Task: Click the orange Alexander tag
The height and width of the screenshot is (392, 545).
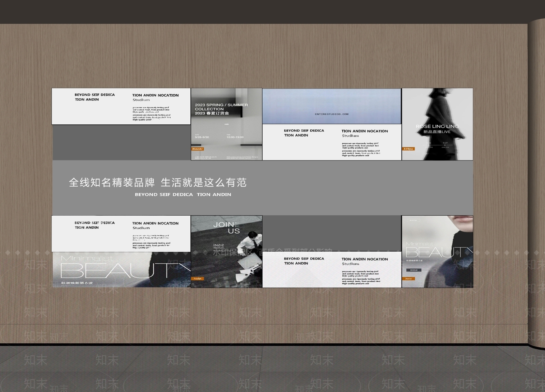Action: tap(198, 149)
